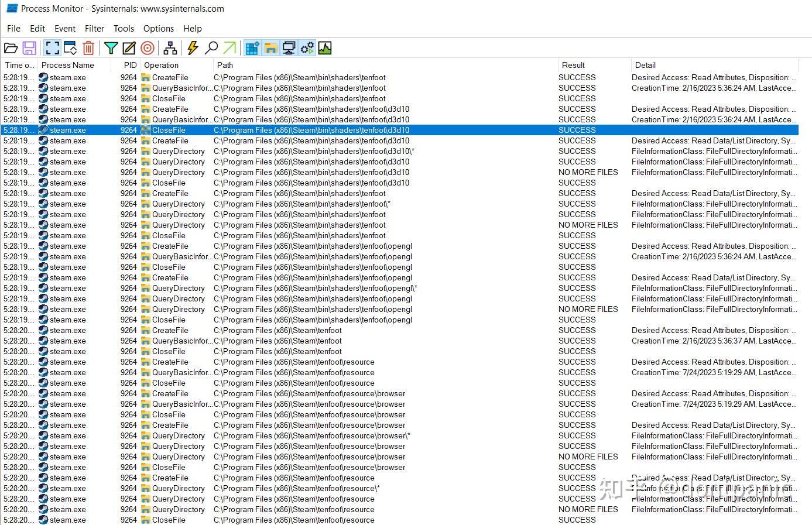Select the highlighted CloseFile d3d10 row
Image resolution: width=812 pixels, height=525 pixels.
click(x=400, y=130)
